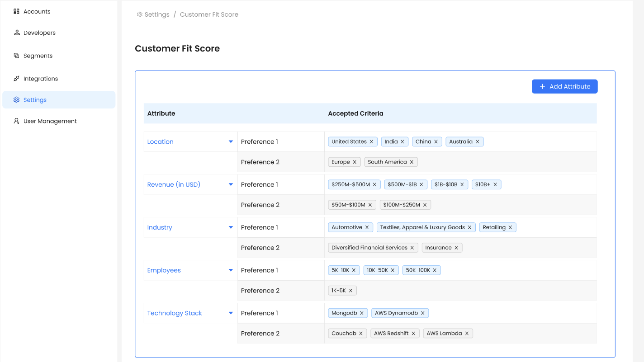
Task: Click the Settings breadcrumb link
Action: pyautogui.click(x=156, y=14)
